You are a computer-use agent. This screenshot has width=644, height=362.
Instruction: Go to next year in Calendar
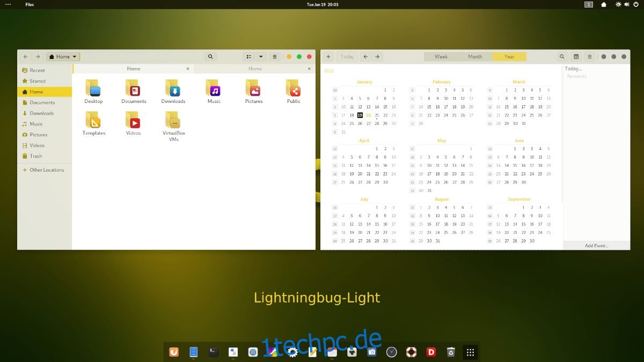[377, 56]
